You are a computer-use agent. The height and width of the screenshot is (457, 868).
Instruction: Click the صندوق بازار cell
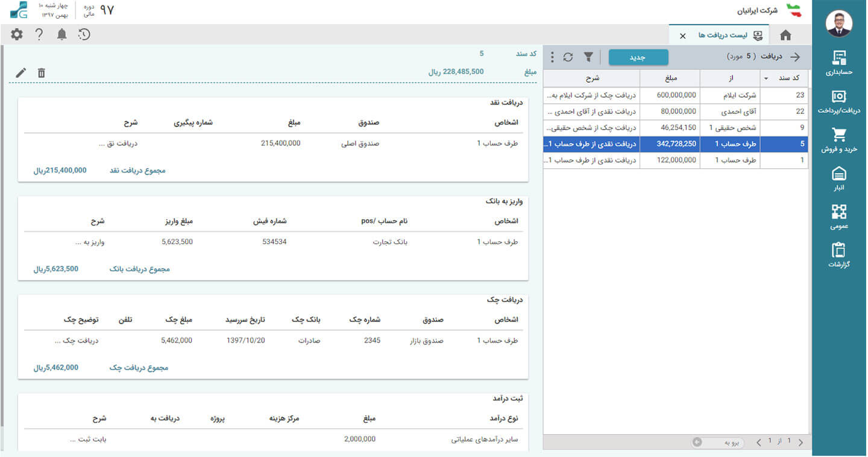pyautogui.click(x=426, y=341)
